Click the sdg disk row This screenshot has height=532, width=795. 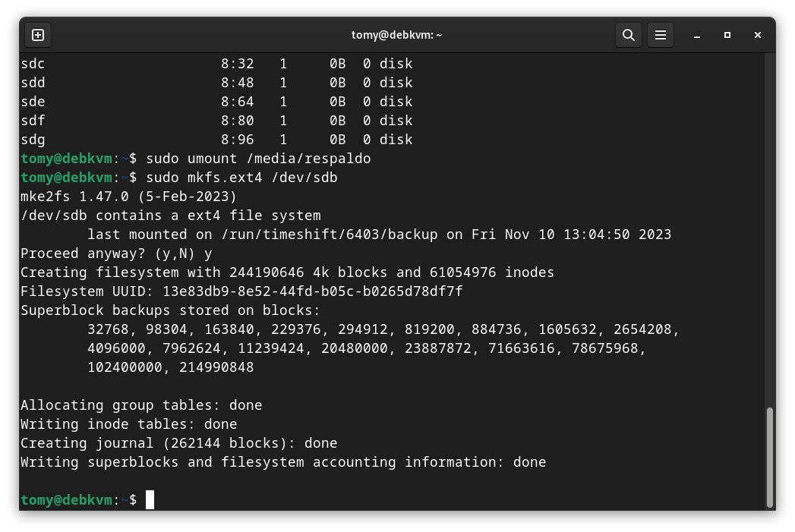tap(216, 140)
